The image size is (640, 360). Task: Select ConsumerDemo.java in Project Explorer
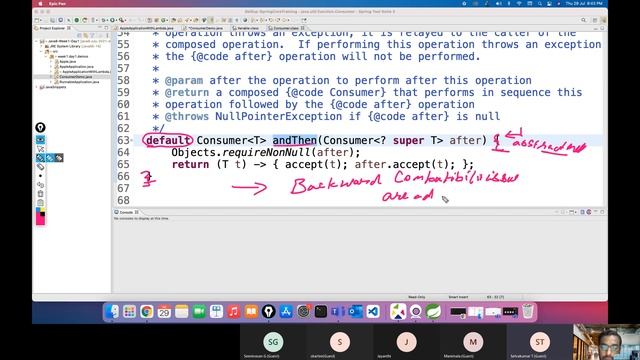[x=75, y=77]
